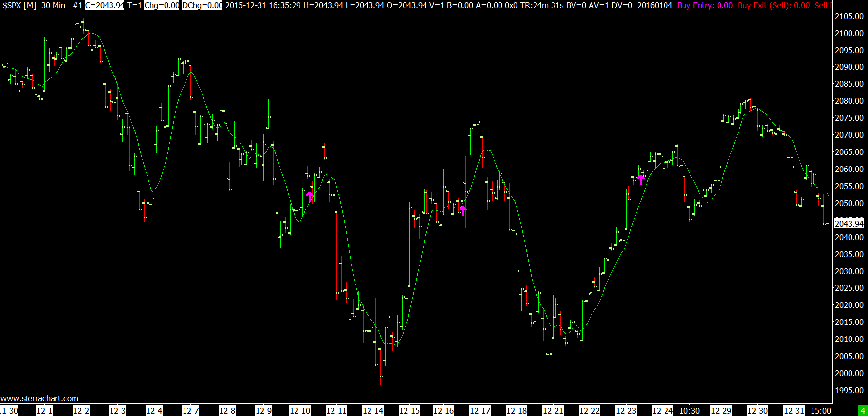Click the Buy Entry: 0.00 label
This screenshot has height=416, width=868.
705,5
